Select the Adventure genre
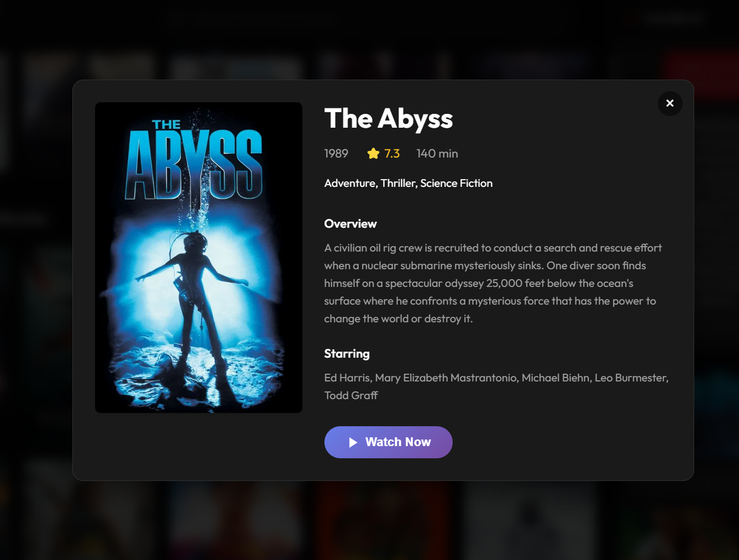 349,184
